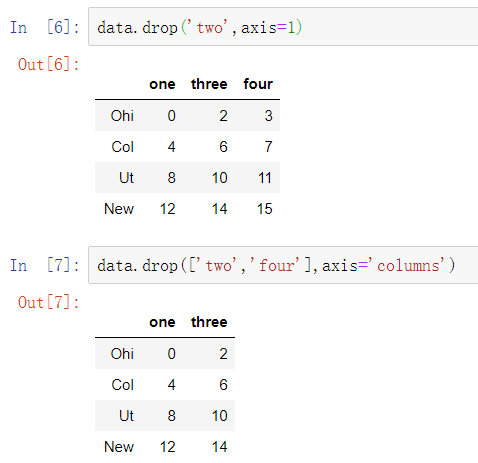Click 'four' column header in first table
478x463 pixels.
[x=258, y=84]
